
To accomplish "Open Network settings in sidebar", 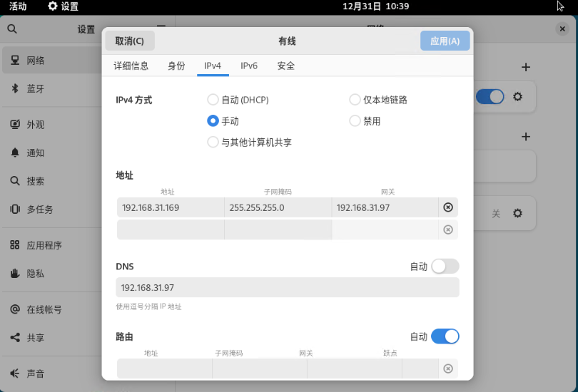I will (x=52, y=60).
